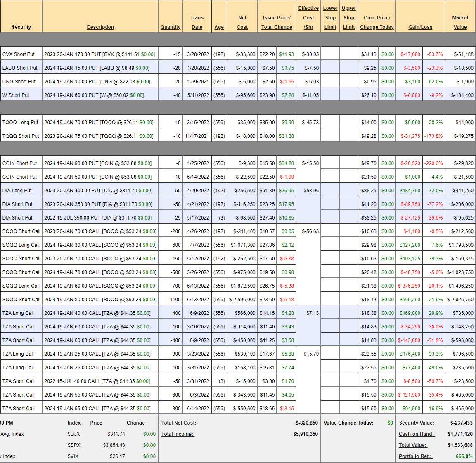476x463 pixels.
Task: Click the Cash on Hand link
Action: (416, 434)
